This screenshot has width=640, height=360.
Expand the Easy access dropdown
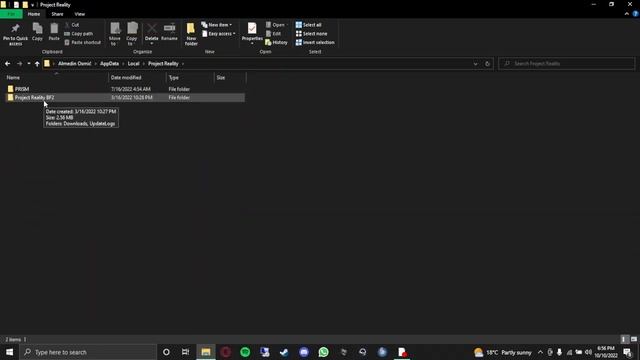point(218,33)
